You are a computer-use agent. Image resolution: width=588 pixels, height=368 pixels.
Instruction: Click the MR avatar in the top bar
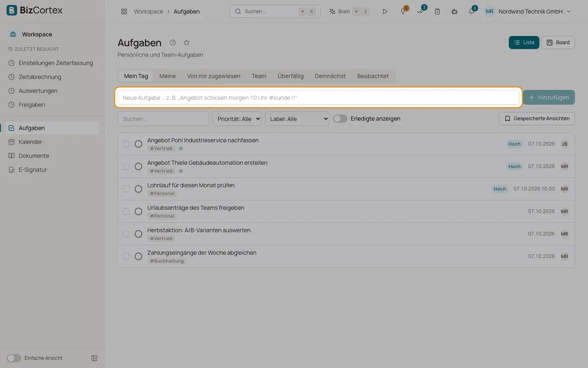click(x=490, y=11)
